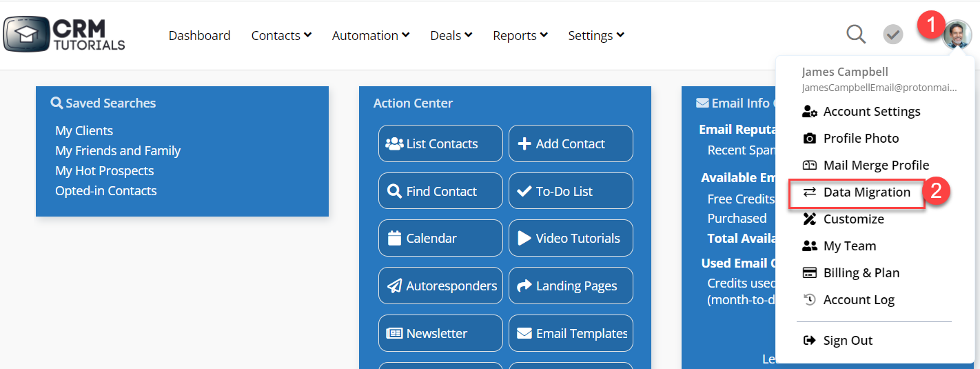The height and width of the screenshot is (369, 980).
Task: Open the Calendar button
Action: click(440, 238)
